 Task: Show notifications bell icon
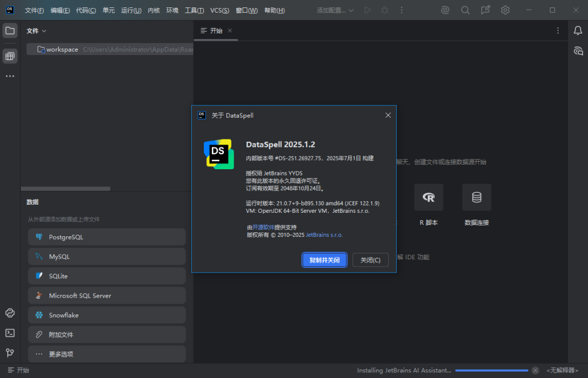pyautogui.click(x=578, y=31)
